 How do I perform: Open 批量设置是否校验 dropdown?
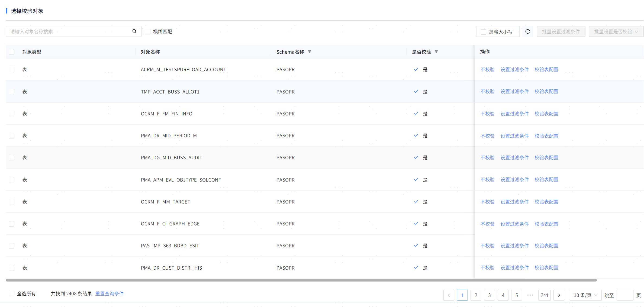(x=616, y=32)
